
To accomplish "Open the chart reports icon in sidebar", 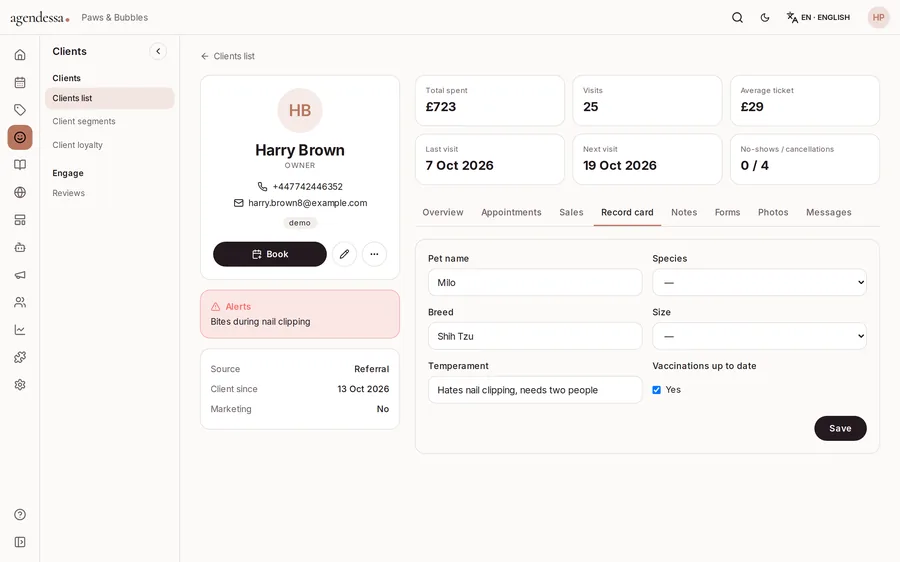I will click(20, 330).
